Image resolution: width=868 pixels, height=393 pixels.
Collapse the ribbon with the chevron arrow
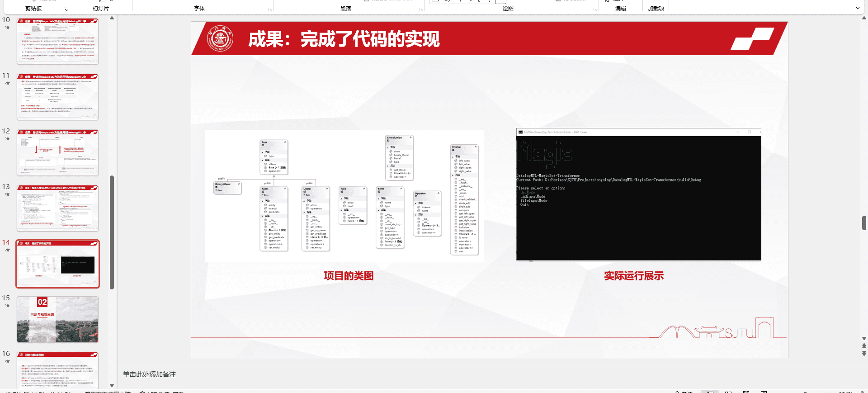coord(858,8)
